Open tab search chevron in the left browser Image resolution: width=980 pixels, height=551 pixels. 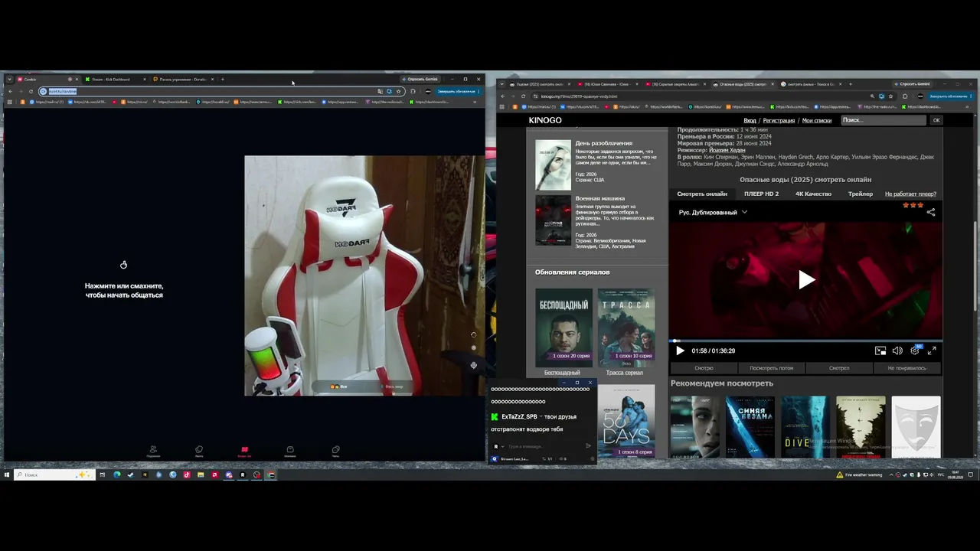click(9, 79)
